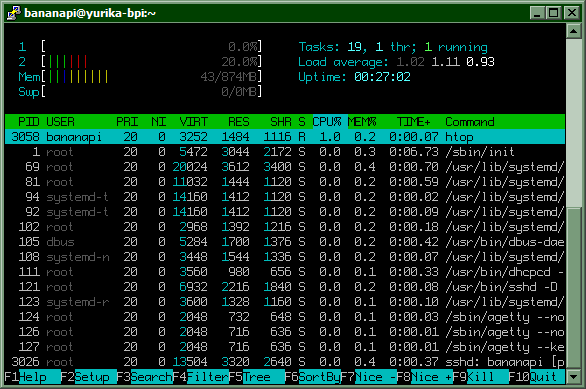Select process row with PID 69
586x389 pixels.
point(285,167)
